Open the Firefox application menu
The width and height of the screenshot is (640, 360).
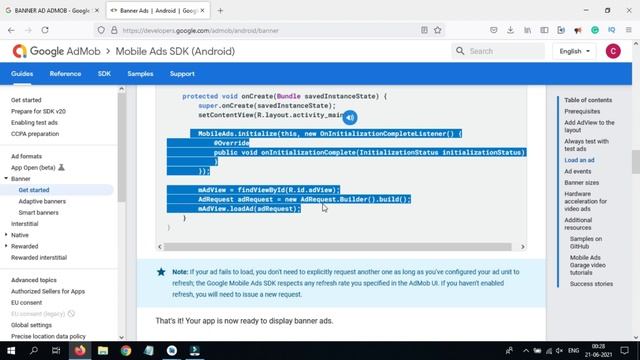[x=629, y=30]
